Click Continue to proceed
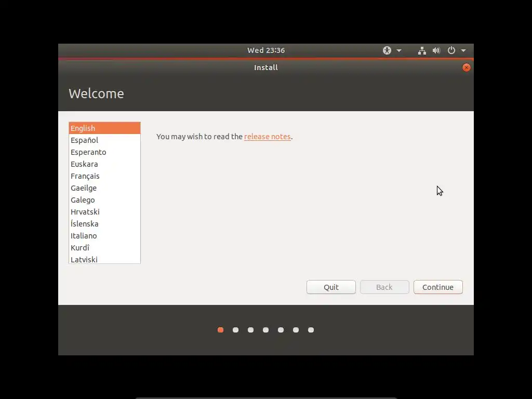The width and height of the screenshot is (532, 399). [438, 287]
